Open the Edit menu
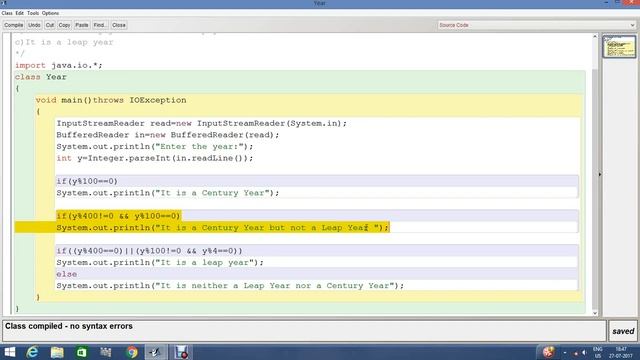640x360 pixels. (x=20, y=13)
